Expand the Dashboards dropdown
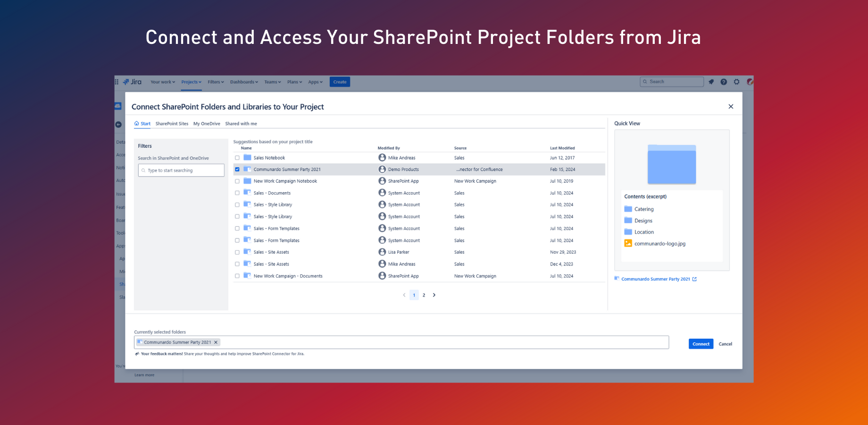This screenshot has height=425, width=868. tap(244, 82)
